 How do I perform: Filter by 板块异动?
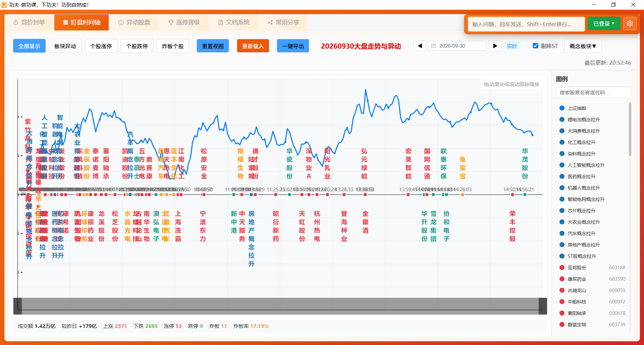[x=65, y=46]
